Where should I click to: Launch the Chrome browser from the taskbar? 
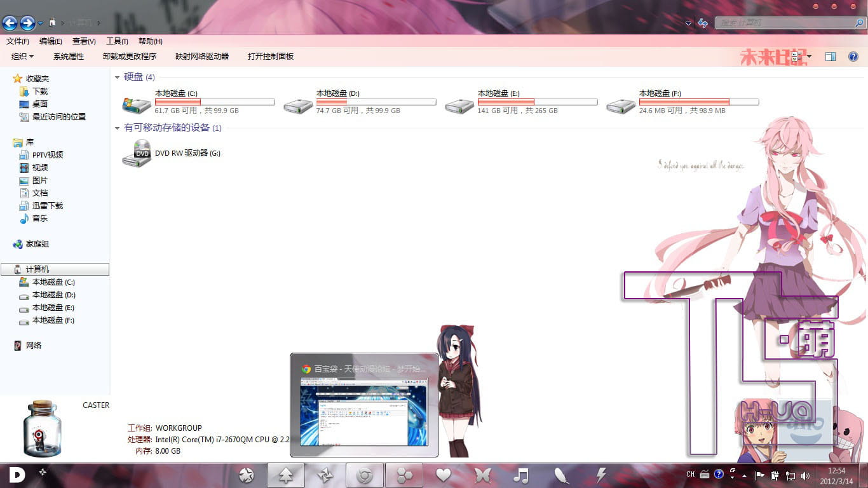(x=365, y=475)
